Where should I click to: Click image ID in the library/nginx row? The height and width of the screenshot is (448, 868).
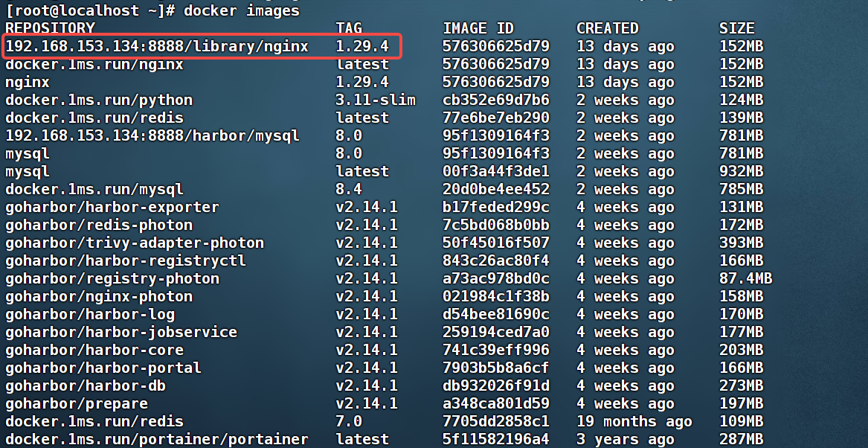click(x=496, y=47)
